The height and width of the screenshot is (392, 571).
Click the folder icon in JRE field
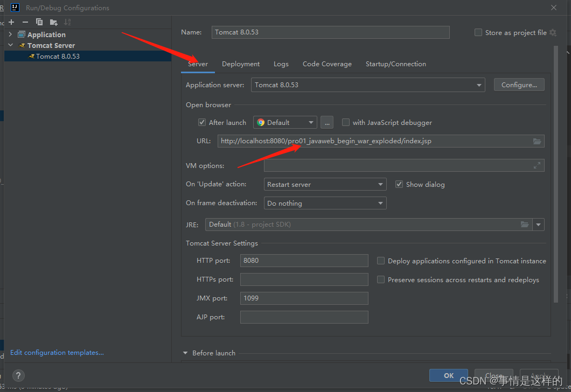(524, 225)
